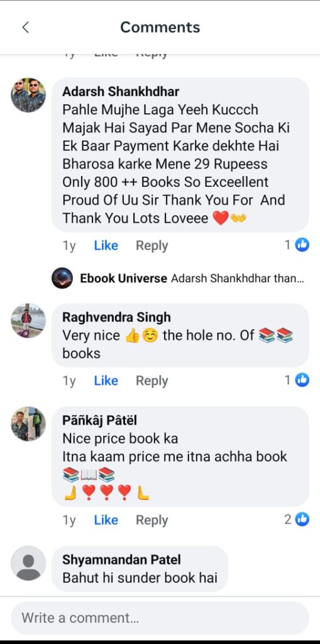320x644 pixels.
Task: Open Shyamnandan Patel's default avatar
Action: (x=28, y=563)
